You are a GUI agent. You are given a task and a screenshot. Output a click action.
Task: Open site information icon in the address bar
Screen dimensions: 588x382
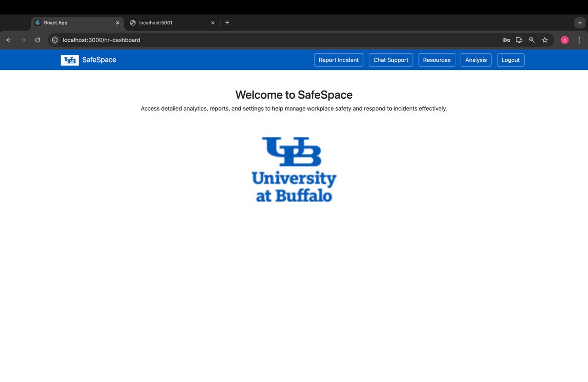55,40
